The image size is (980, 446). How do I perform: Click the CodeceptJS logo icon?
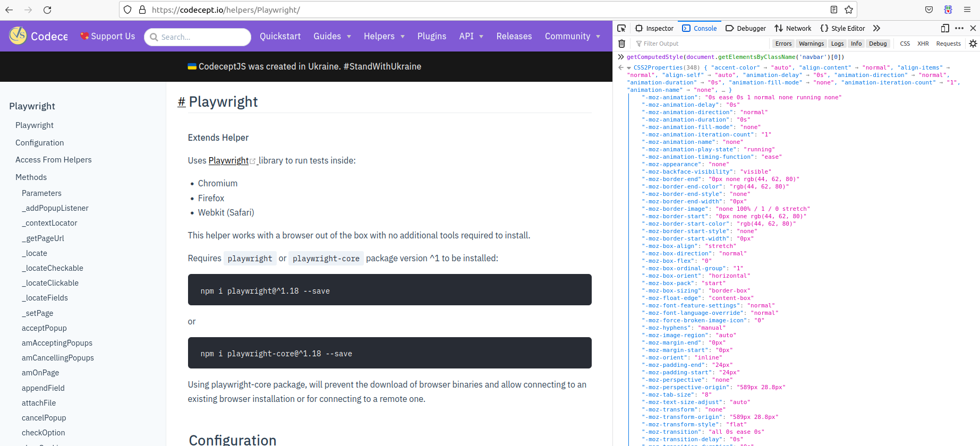(18, 36)
